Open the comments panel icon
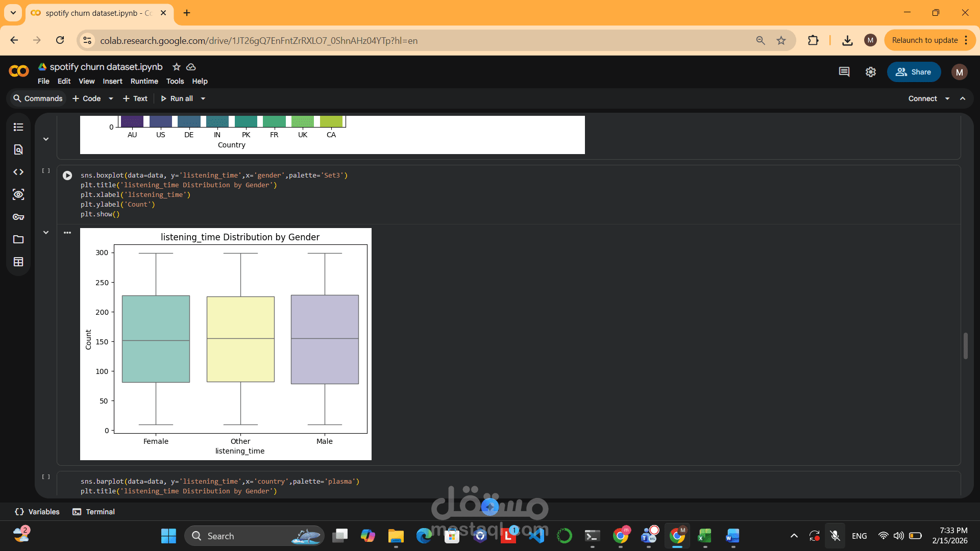Screen dimensions: 980x551 tap(844, 72)
